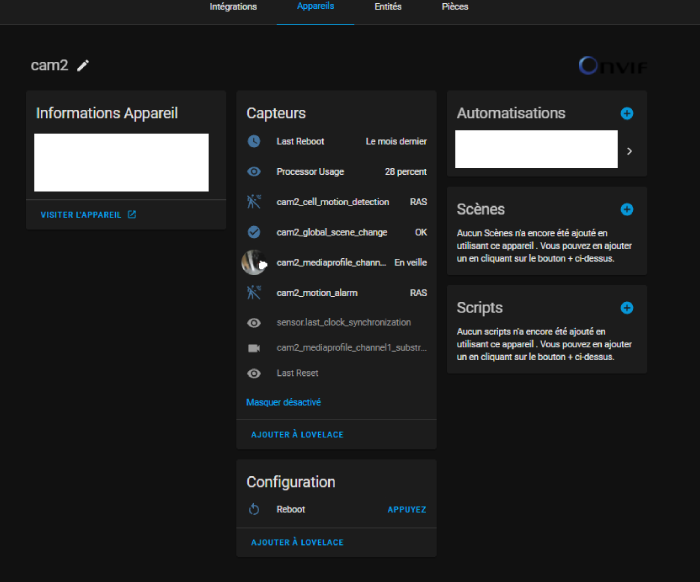The width and height of the screenshot is (700, 582).
Task: Open the Pièces tab
Action: pyautogui.click(x=455, y=7)
